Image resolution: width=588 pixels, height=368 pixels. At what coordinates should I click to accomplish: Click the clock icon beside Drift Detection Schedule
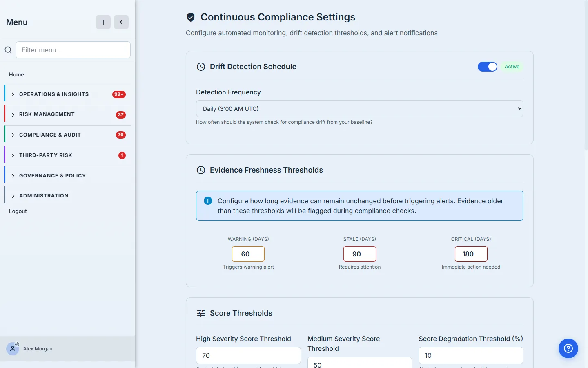(x=201, y=67)
